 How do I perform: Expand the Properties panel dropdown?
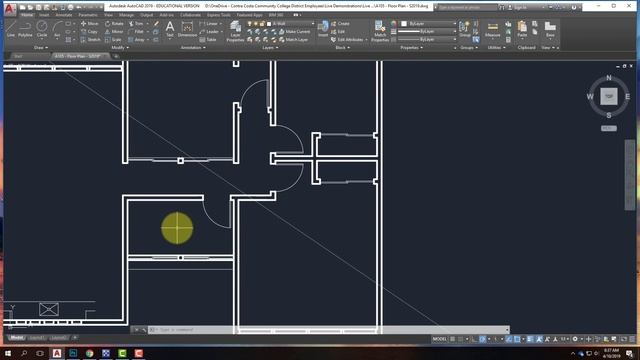(411, 48)
